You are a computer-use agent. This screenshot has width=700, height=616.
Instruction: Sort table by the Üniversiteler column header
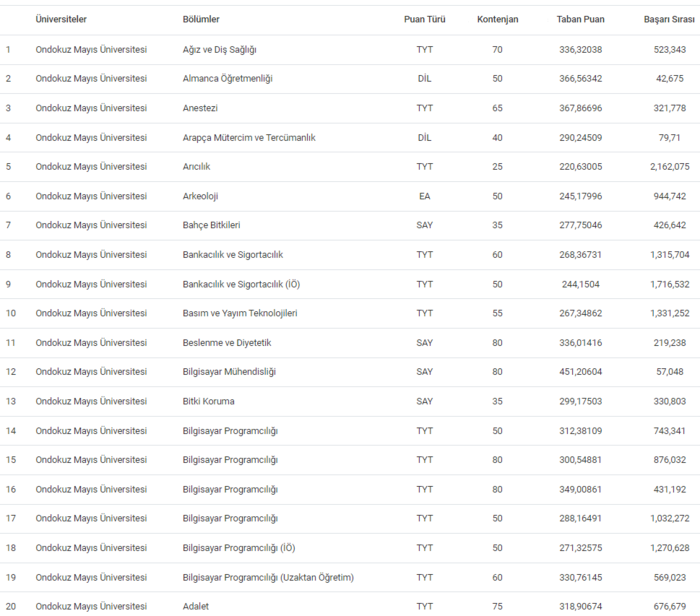pos(67,19)
